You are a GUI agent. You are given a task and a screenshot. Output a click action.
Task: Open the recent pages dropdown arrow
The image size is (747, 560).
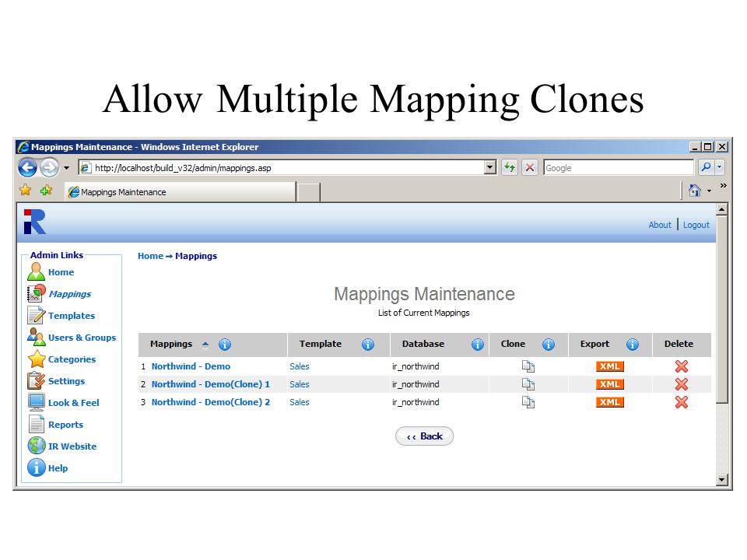(67, 168)
